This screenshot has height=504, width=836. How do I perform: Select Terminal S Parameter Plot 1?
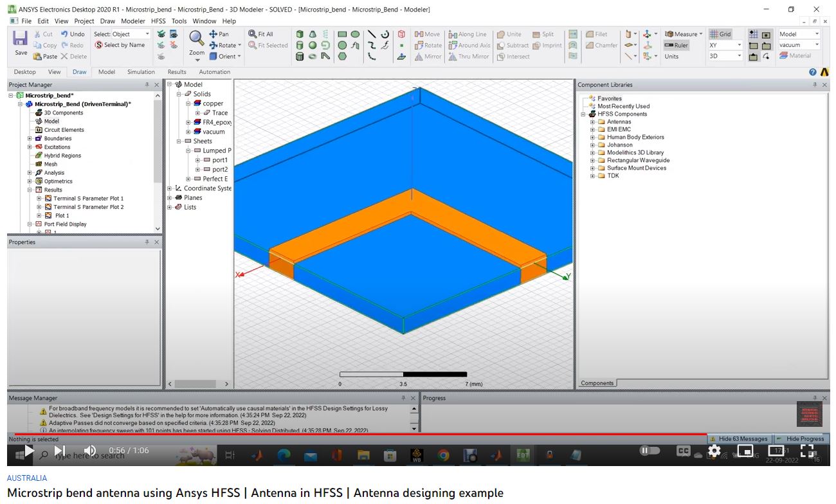(88, 199)
